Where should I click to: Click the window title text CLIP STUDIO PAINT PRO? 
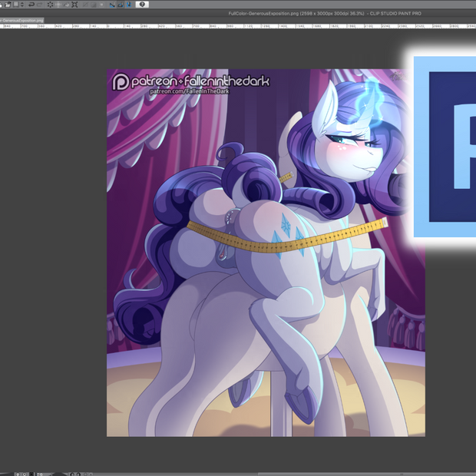[395, 13]
